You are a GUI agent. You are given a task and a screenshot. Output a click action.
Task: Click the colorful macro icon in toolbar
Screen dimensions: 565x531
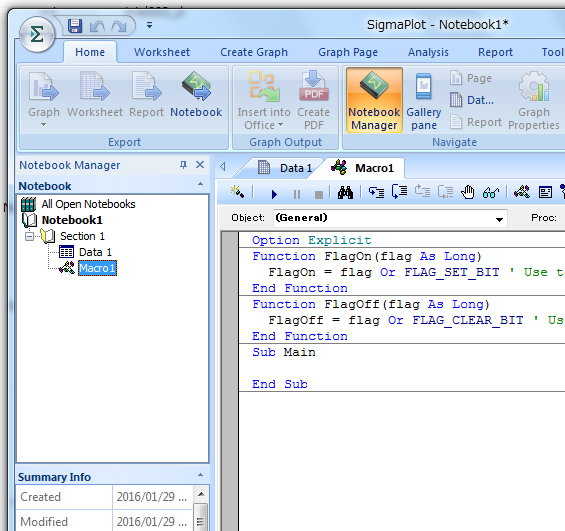click(522, 192)
